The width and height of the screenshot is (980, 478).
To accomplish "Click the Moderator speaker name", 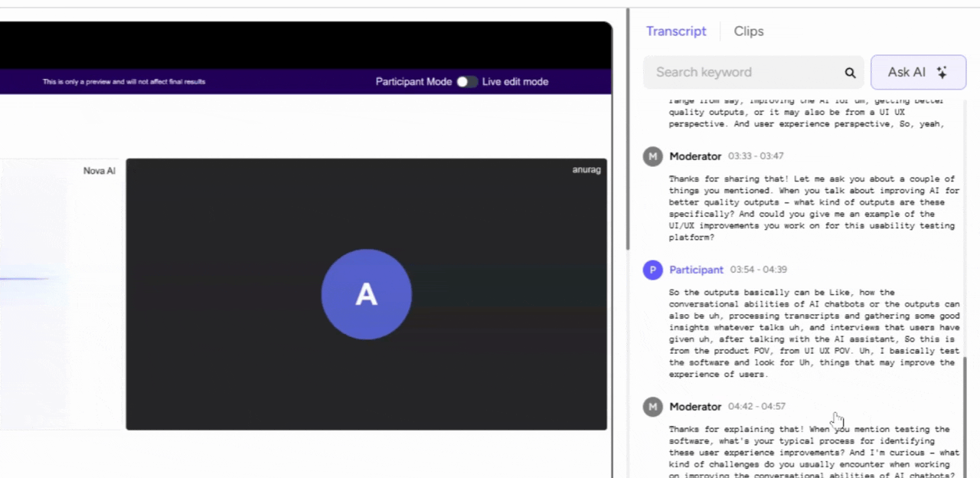I will [695, 156].
